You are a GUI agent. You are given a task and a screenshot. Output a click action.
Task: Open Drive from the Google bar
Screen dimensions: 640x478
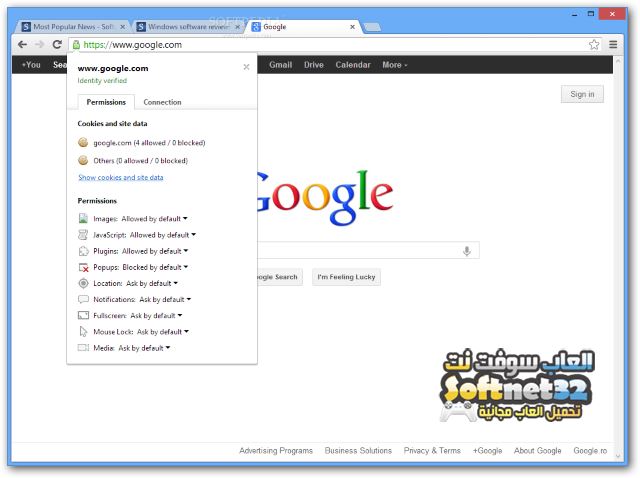313,65
